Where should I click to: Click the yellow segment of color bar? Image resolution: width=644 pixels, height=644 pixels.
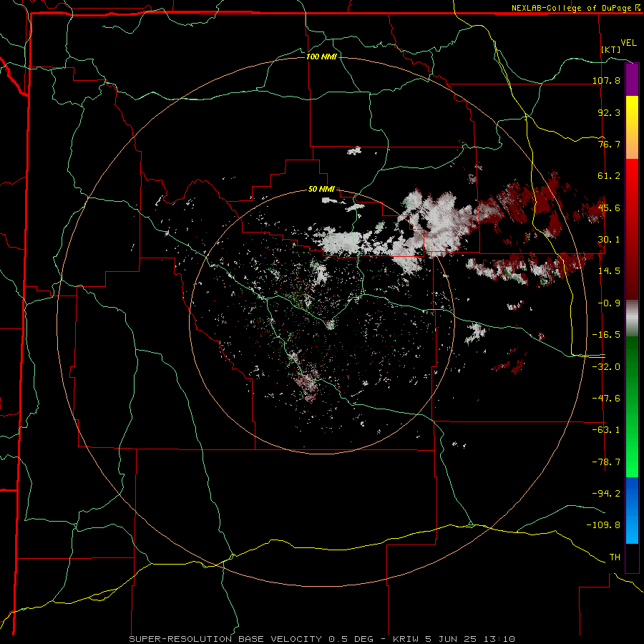click(632, 127)
